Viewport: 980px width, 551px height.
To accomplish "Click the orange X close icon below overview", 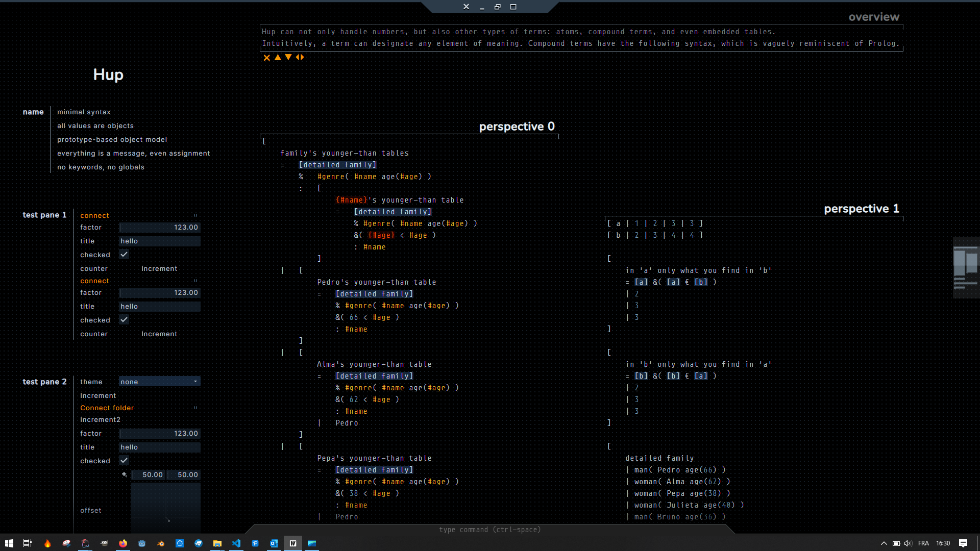I will (266, 58).
